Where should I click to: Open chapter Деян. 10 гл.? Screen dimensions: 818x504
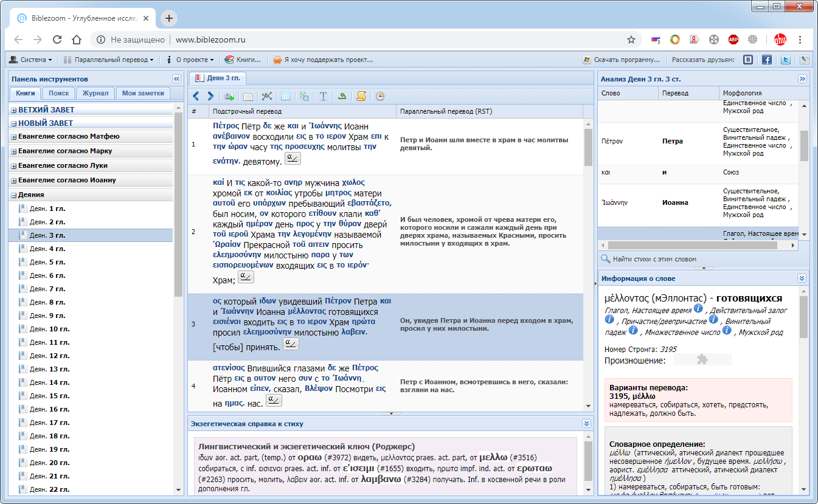pyautogui.click(x=49, y=329)
